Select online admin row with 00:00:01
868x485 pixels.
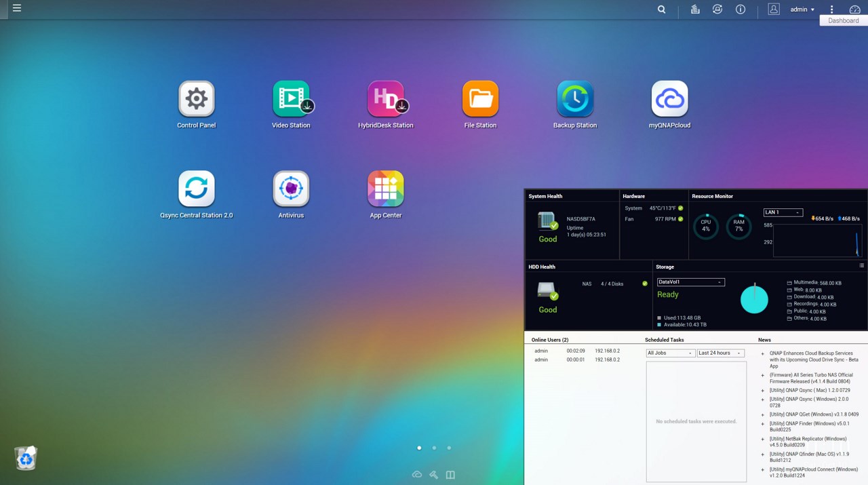point(577,360)
